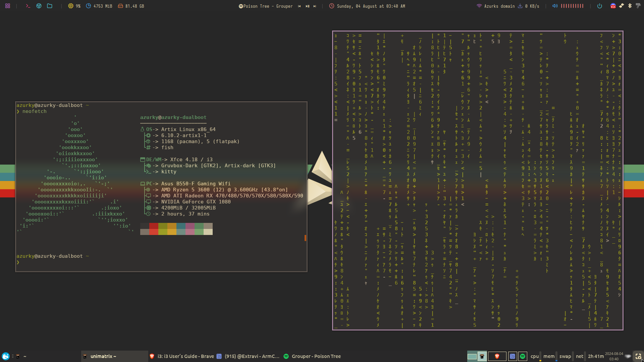Adjust the red volume level bar
The width and height of the screenshot is (644, 362).
tap(572, 6)
